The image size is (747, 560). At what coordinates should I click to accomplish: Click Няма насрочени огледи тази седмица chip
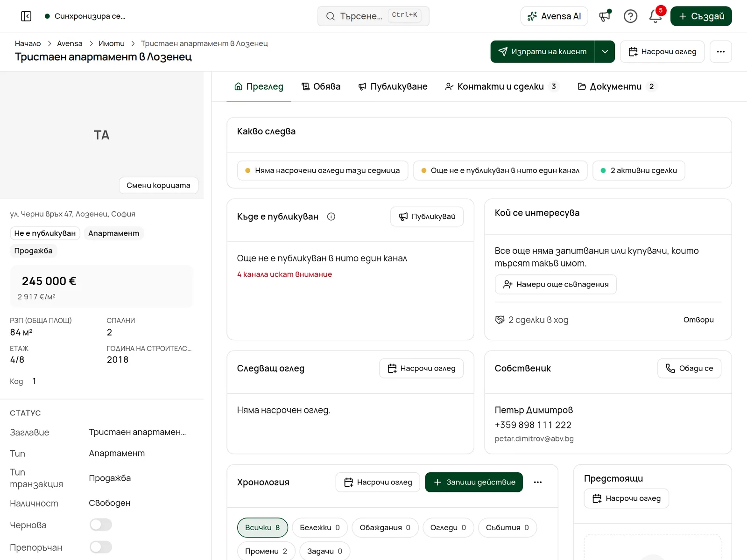pyautogui.click(x=323, y=170)
